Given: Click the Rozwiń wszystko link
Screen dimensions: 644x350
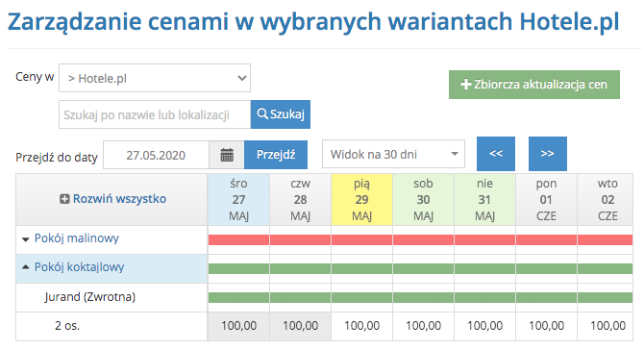Looking at the screenshot, I should tap(119, 199).
